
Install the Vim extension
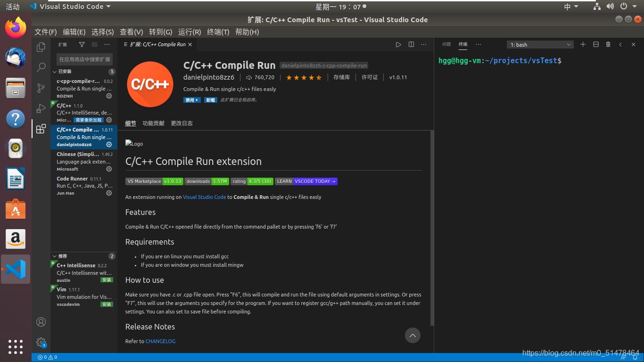(107, 304)
